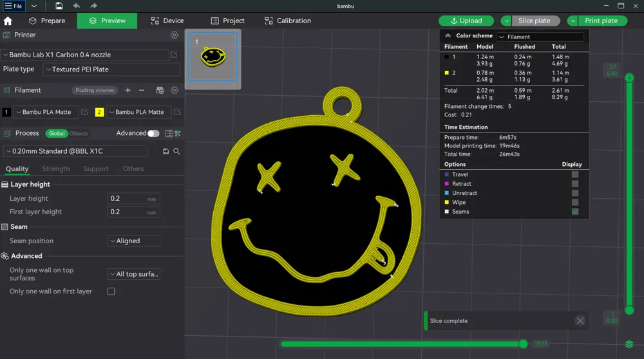This screenshot has height=359, width=644.
Task: Click the yellow filament 2 color swatch
Action: pos(99,112)
